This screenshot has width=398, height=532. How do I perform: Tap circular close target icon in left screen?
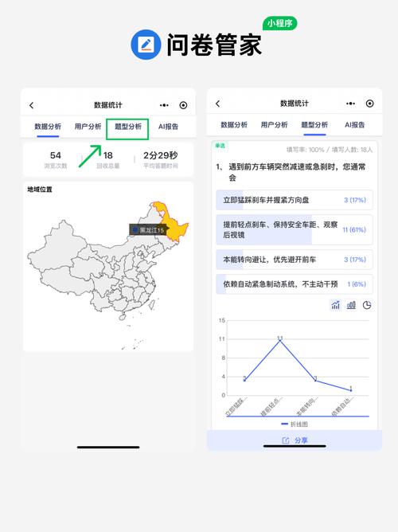pos(183,105)
